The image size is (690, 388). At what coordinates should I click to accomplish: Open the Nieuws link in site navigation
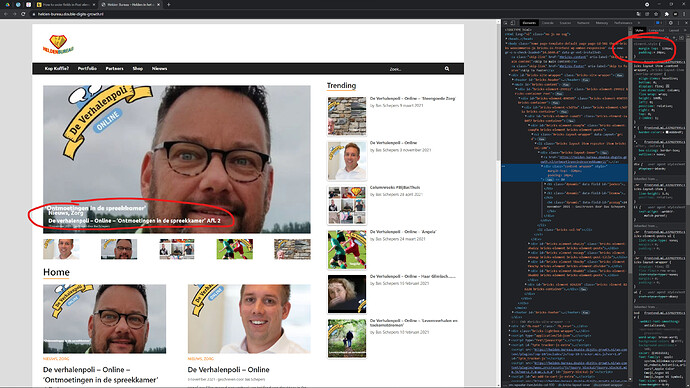(159, 69)
